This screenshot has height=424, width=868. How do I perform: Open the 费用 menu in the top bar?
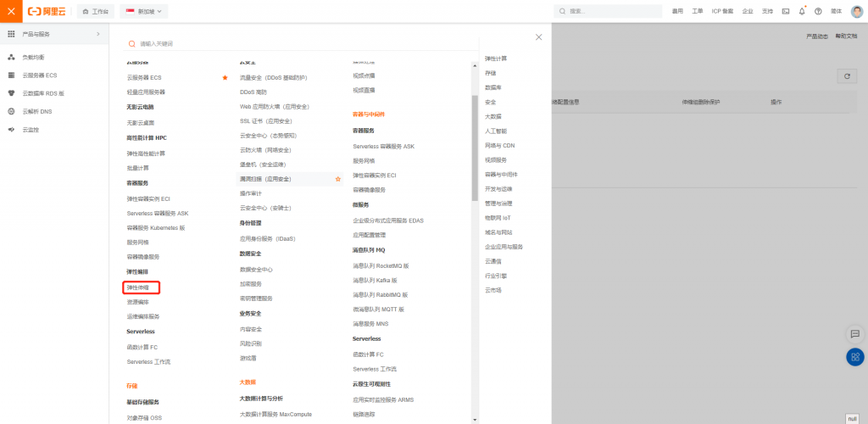click(x=677, y=11)
